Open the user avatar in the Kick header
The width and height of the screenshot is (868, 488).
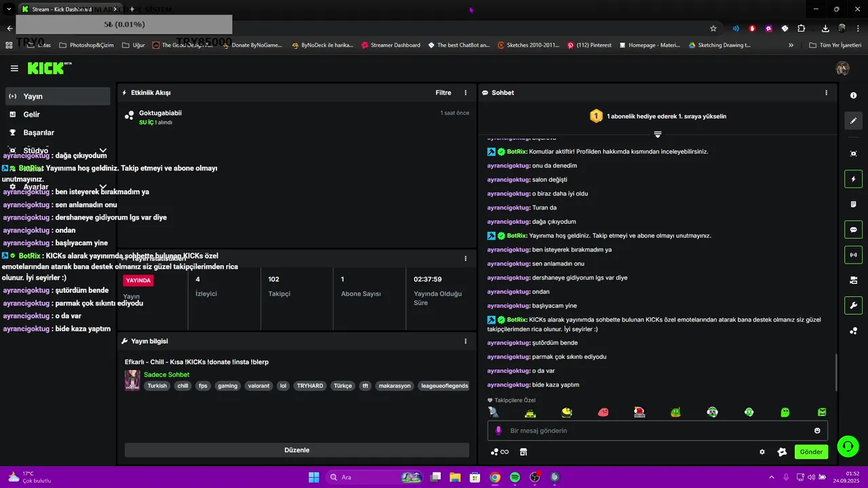click(x=843, y=68)
